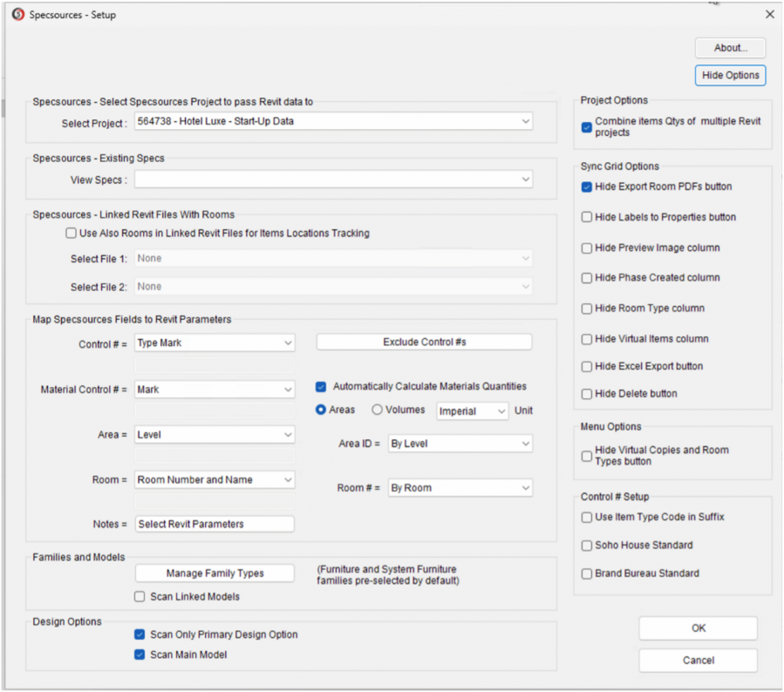Open the Material Control # Mark dropdown
The height and width of the screenshot is (692, 784).
[x=215, y=390]
